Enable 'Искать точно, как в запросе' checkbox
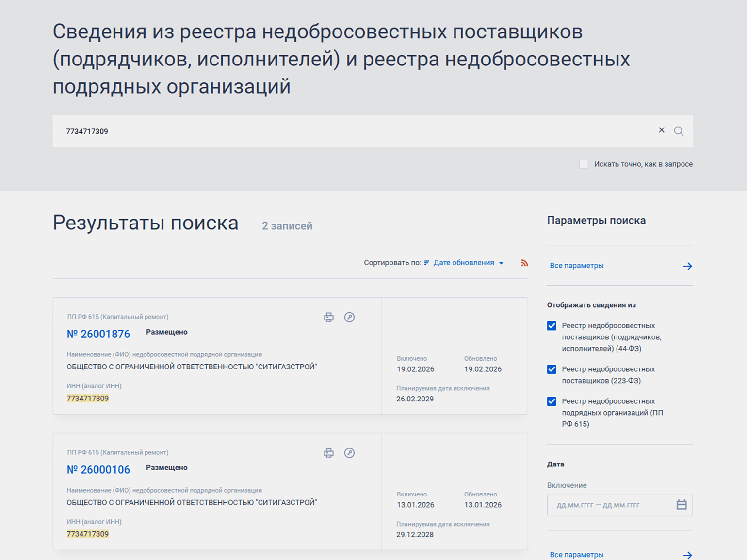747x560 pixels. (x=584, y=164)
